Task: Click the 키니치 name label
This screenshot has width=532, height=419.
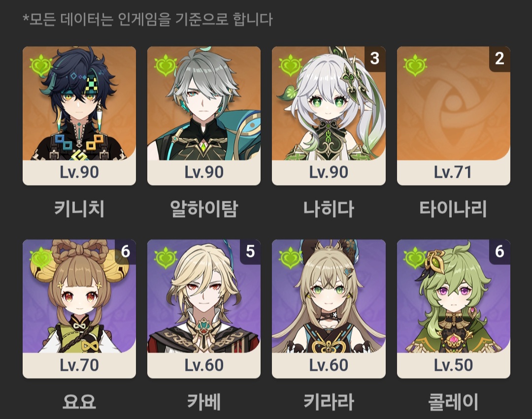Action: (x=79, y=208)
